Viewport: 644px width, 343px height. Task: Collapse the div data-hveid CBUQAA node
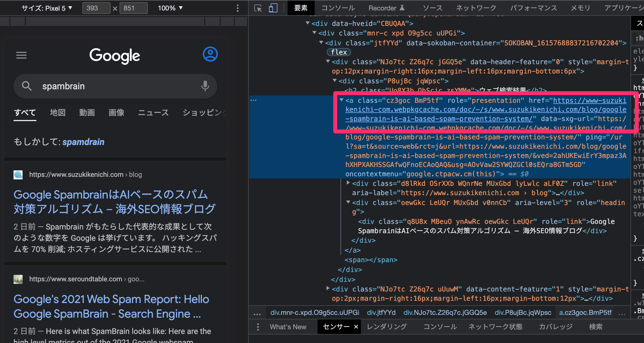[308, 23]
